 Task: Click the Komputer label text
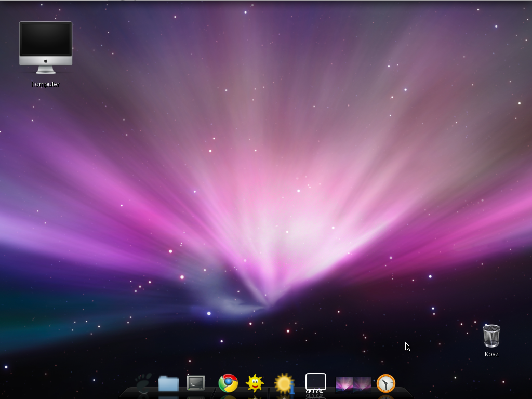click(46, 84)
